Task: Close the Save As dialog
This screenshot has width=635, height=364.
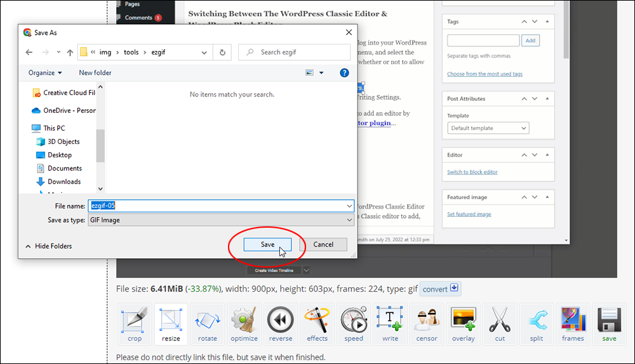Action: [x=349, y=32]
